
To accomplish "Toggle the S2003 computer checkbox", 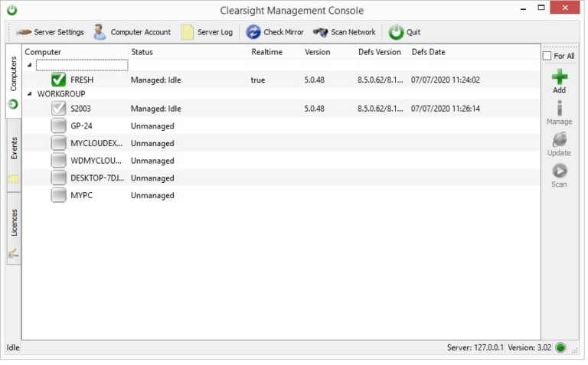I will pyautogui.click(x=58, y=109).
